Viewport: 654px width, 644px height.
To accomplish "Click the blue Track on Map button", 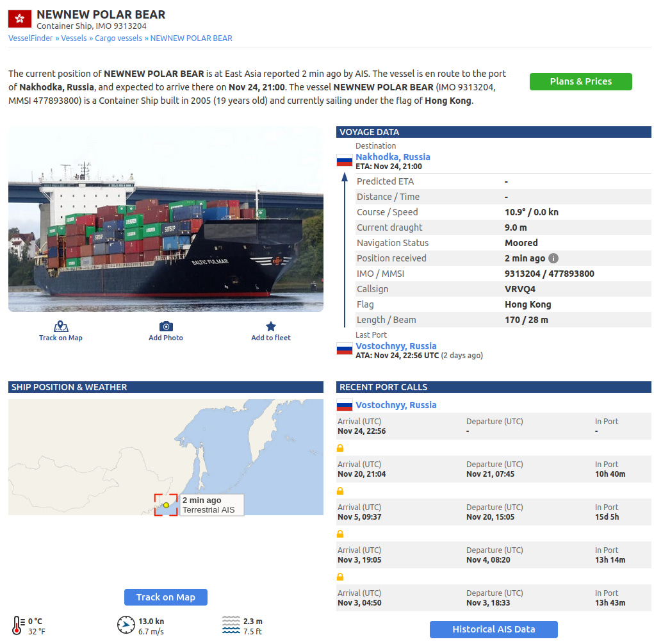I will coord(166,597).
